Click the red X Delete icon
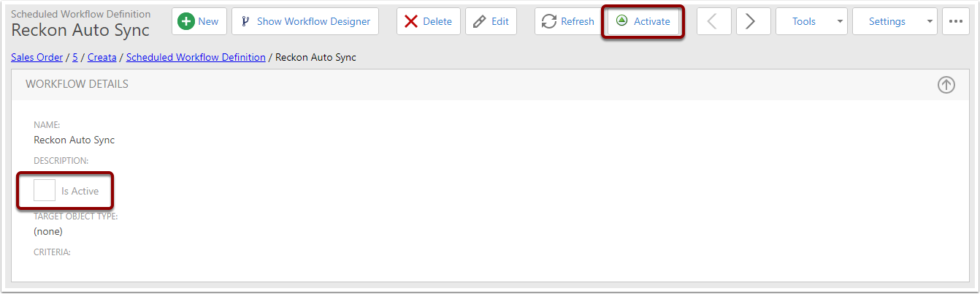 (x=411, y=21)
